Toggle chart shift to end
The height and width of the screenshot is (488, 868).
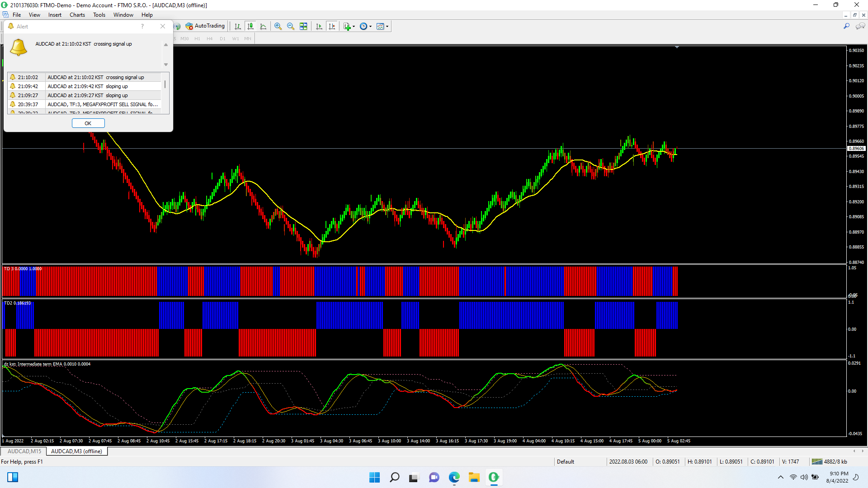coord(332,26)
